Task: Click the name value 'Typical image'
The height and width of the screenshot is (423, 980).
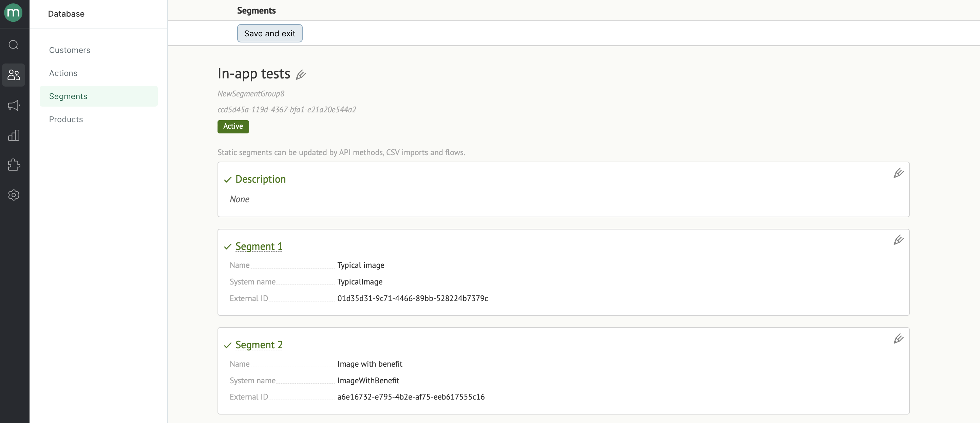Action: [361, 265]
